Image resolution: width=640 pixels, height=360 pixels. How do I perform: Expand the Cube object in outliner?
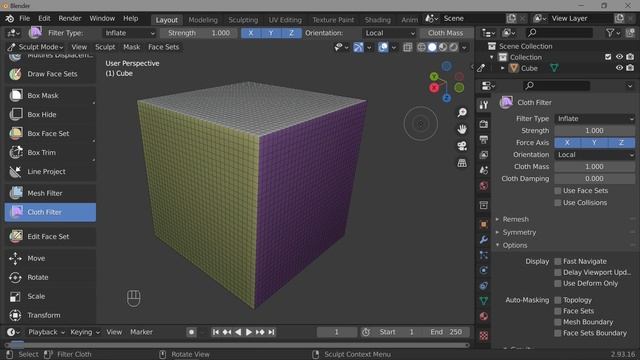coord(502,68)
